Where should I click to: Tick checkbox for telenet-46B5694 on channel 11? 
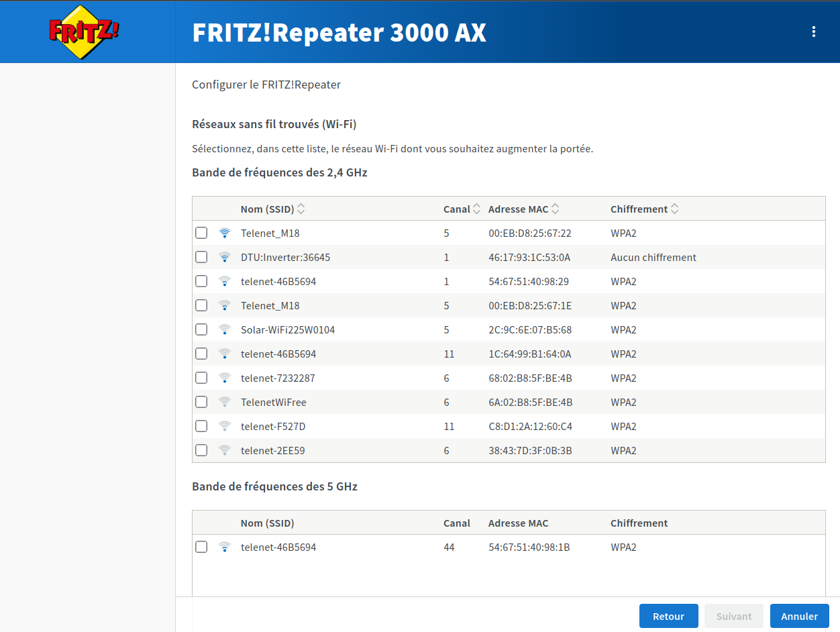[x=201, y=354]
